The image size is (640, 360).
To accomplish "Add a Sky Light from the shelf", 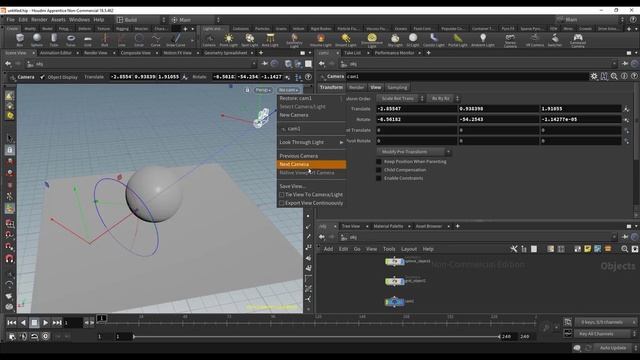I will [395, 40].
